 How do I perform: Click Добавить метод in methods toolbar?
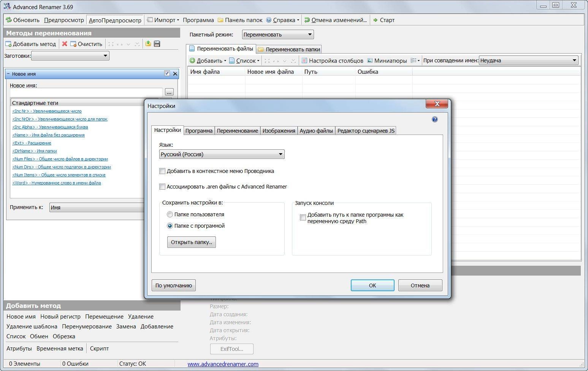[x=30, y=44]
